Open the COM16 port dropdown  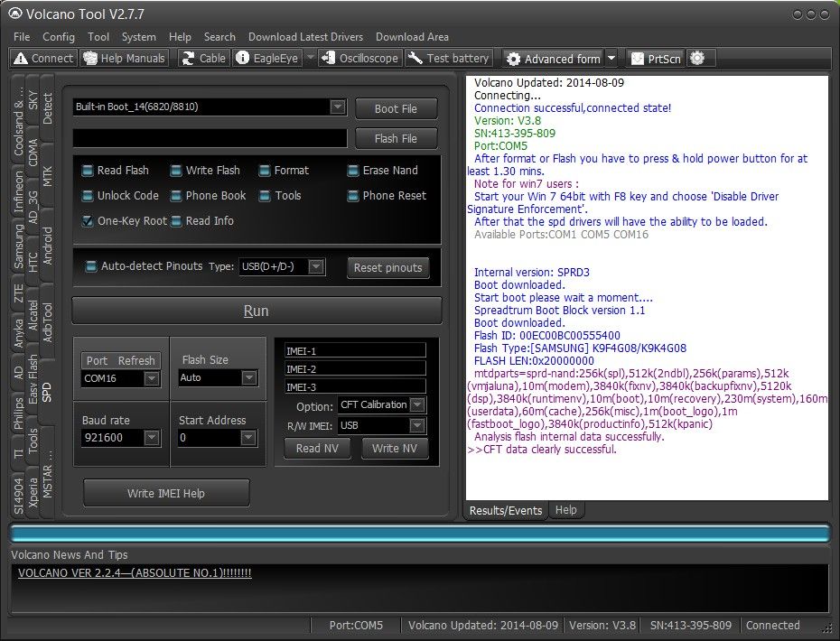(152, 378)
